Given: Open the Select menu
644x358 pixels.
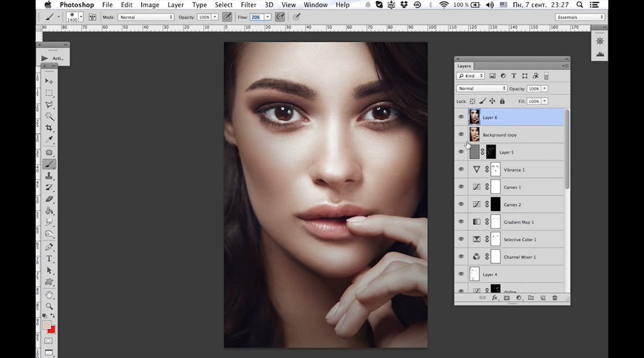Looking at the screenshot, I should pos(224,5).
